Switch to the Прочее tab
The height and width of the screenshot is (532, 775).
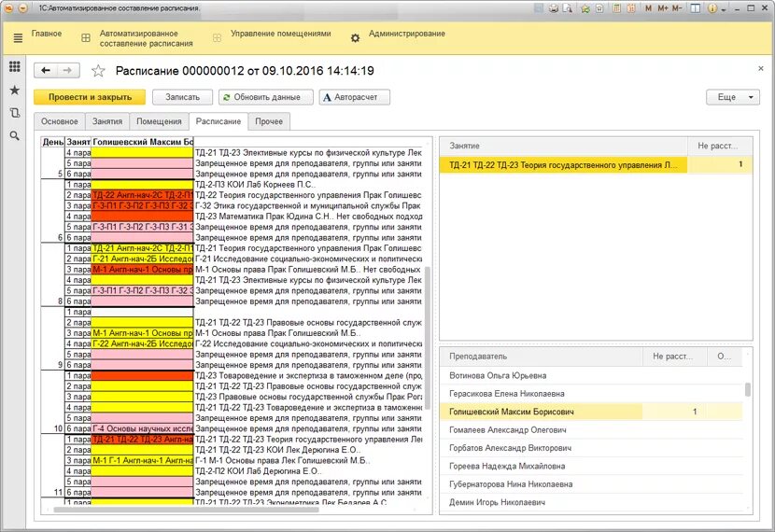(269, 121)
